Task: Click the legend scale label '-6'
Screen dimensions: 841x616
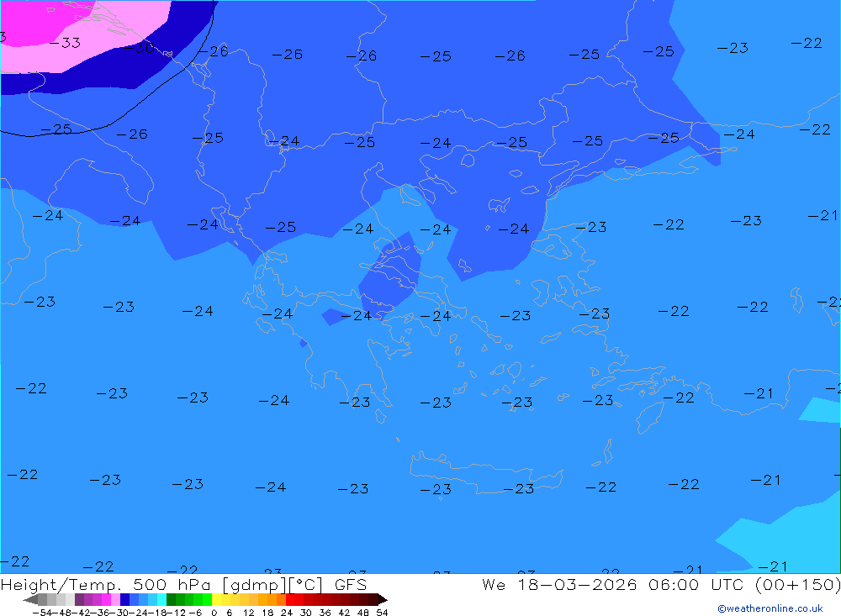Action: 195,613
